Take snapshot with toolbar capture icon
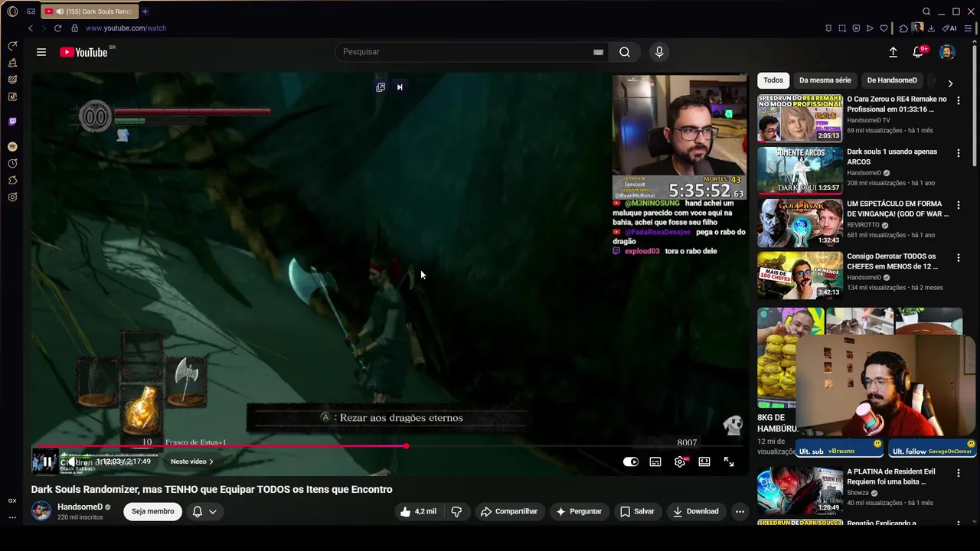980x551 pixels. point(842,28)
